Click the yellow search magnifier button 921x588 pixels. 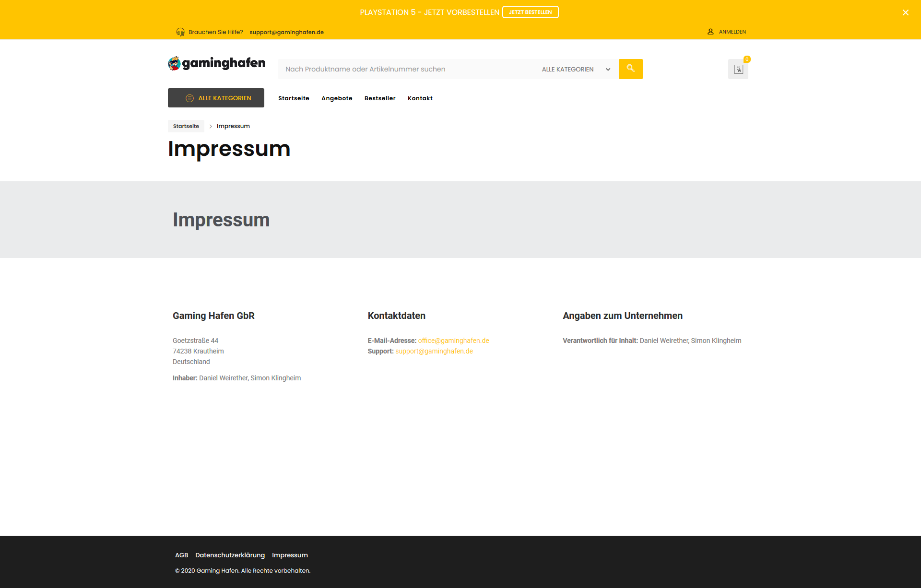(630, 69)
